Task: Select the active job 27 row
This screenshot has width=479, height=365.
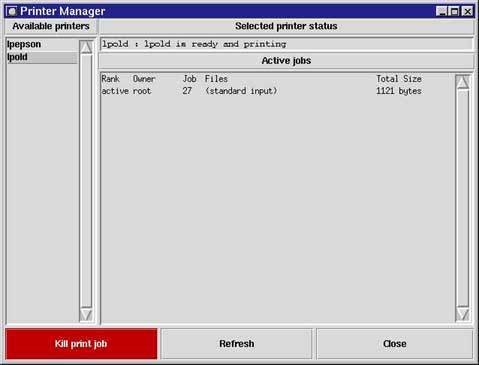Action: (262, 91)
